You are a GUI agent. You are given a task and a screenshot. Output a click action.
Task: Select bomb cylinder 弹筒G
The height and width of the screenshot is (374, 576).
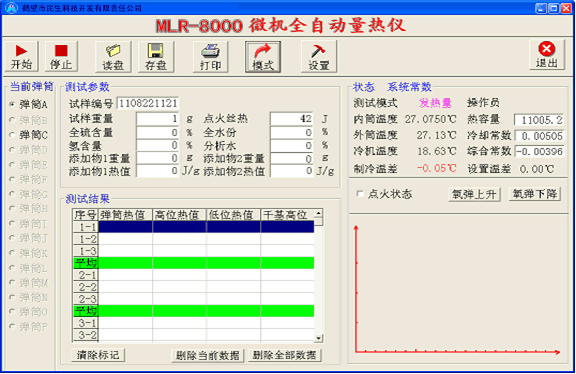[x=29, y=194]
